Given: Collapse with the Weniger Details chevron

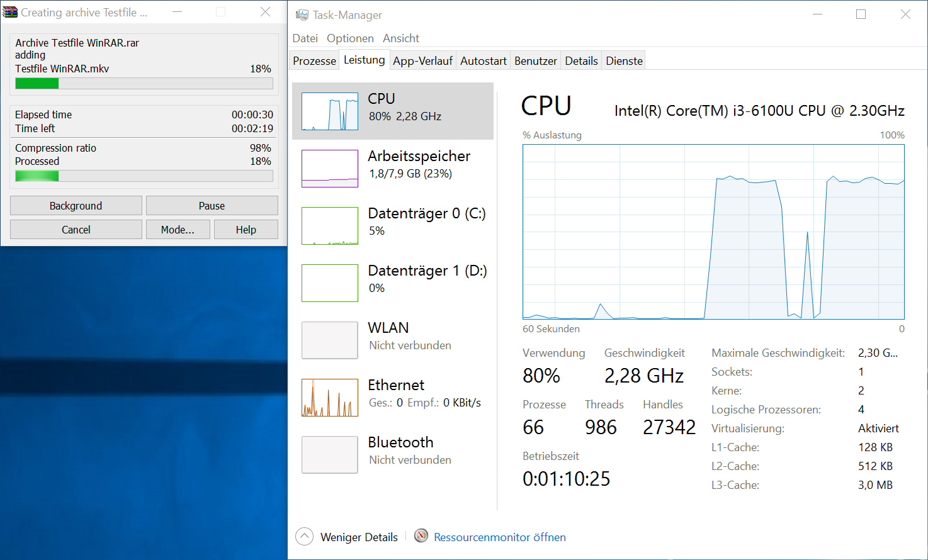Looking at the screenshot, I should (304, 537).
